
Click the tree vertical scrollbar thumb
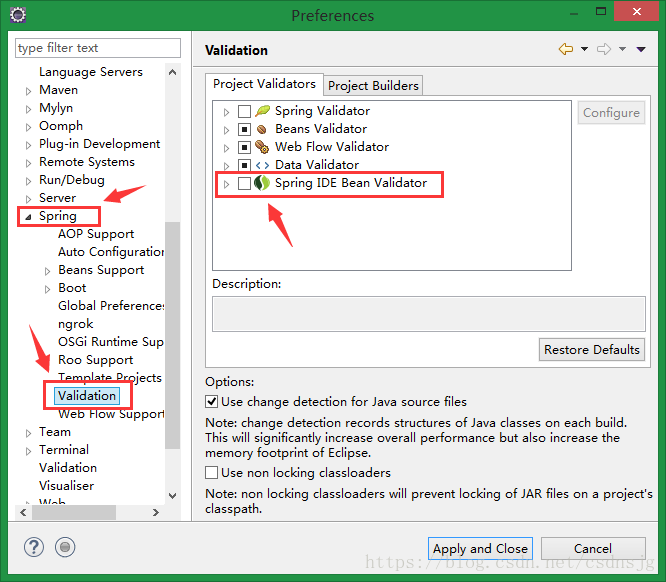coord(172,335)
